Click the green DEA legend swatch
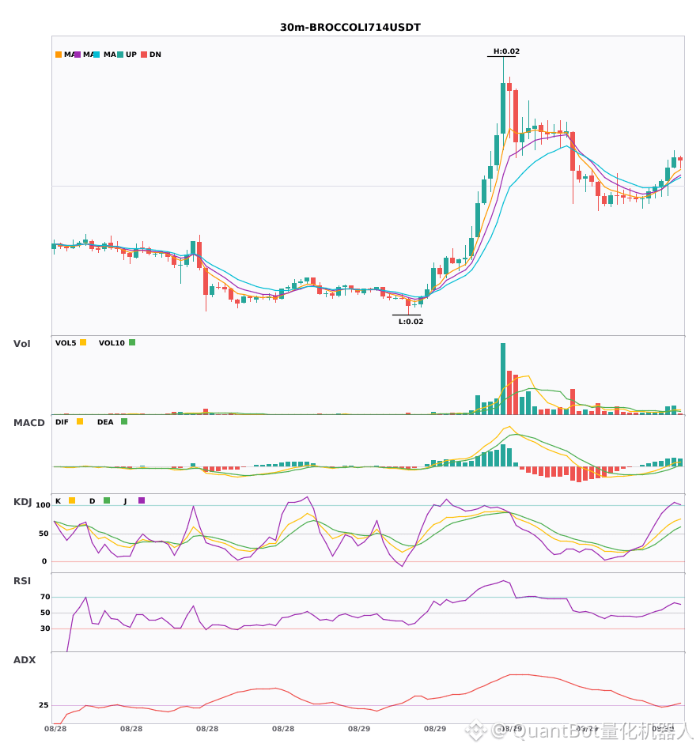The height and width of the screenshot is (751, 700). coord(124,421)
